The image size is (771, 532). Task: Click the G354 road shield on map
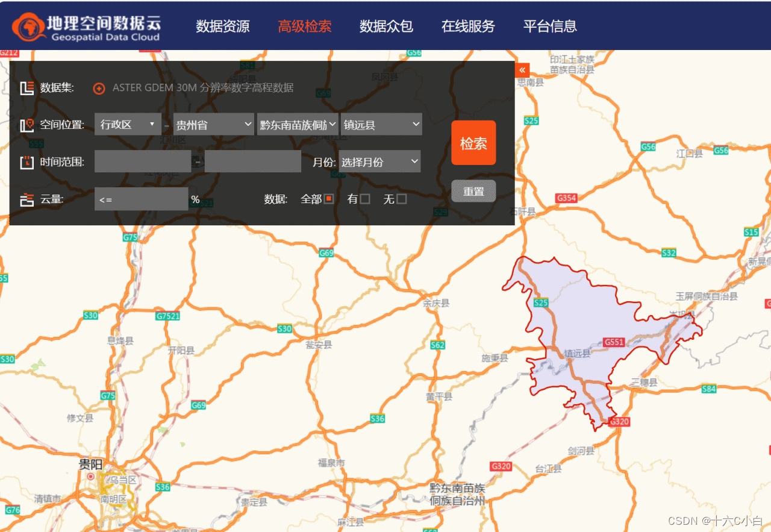pyautogui.click(x=566, y=198)
